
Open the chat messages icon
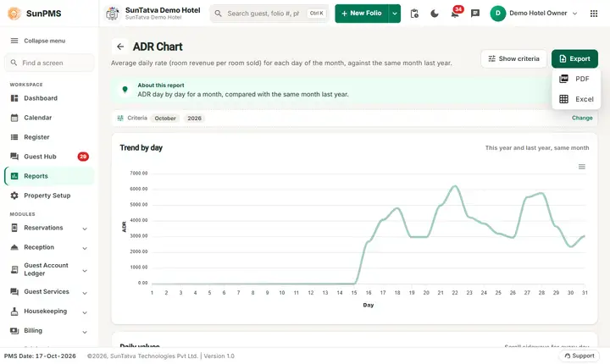point(475,14)
